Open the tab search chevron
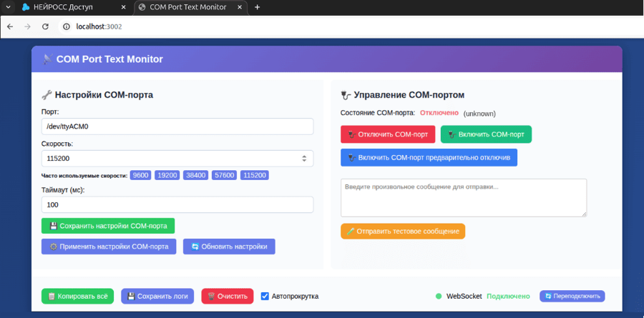This screenshot has height=318, width=644. pos(8,7)
